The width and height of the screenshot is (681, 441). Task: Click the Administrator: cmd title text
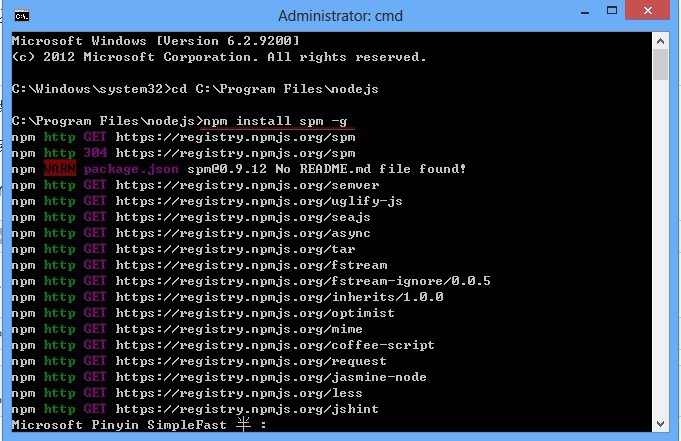coord(340,16)
